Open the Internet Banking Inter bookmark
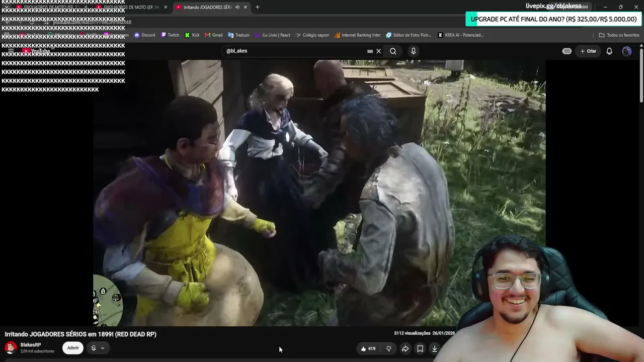The height and width of the screenshot is (362, 644). 358,35
